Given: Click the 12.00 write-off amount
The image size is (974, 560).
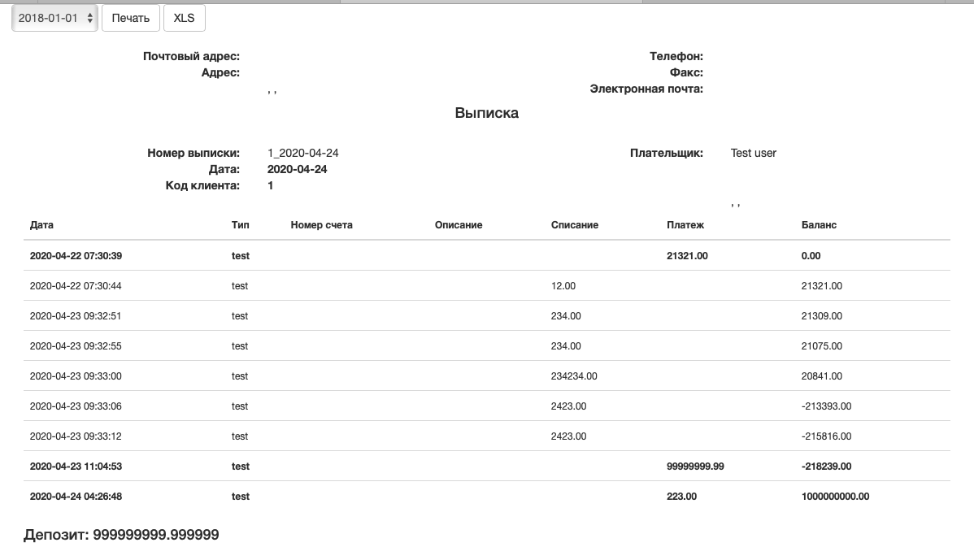Looking at the screenshot, I should pos(563,286).
